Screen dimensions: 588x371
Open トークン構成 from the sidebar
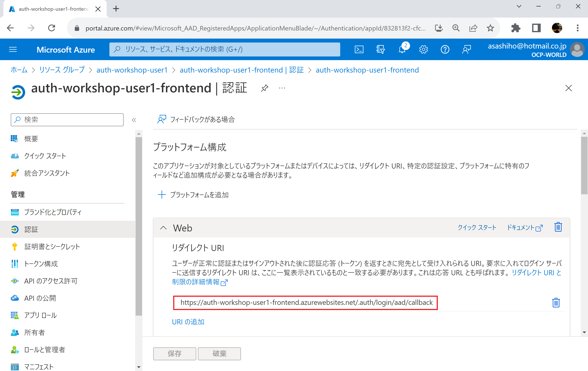41,264
